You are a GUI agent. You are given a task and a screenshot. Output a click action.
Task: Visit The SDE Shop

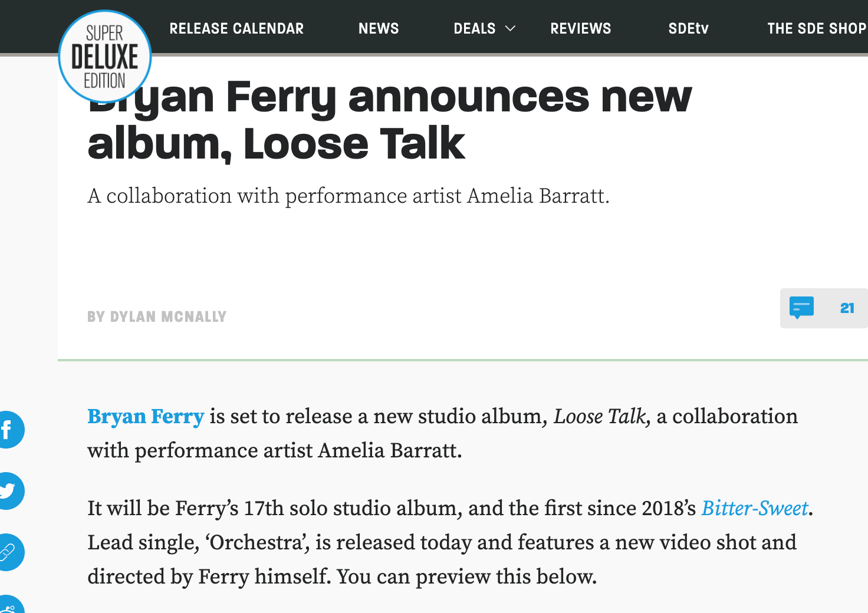click(816, 28)
